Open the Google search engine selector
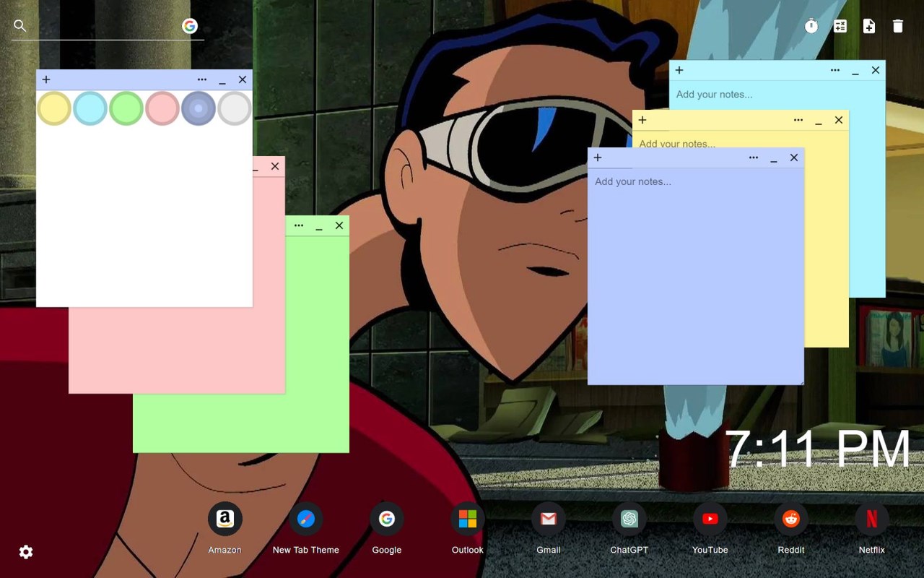The image size is (924, 578). point(190,26)
